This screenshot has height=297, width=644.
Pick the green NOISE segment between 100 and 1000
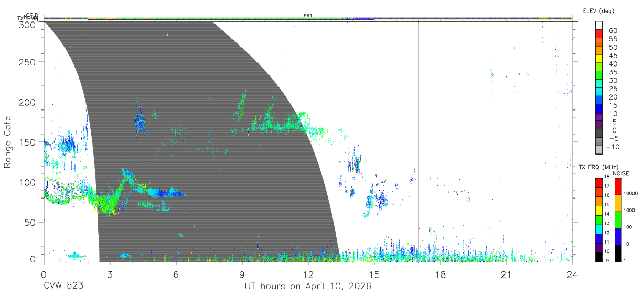click(618, 220)
